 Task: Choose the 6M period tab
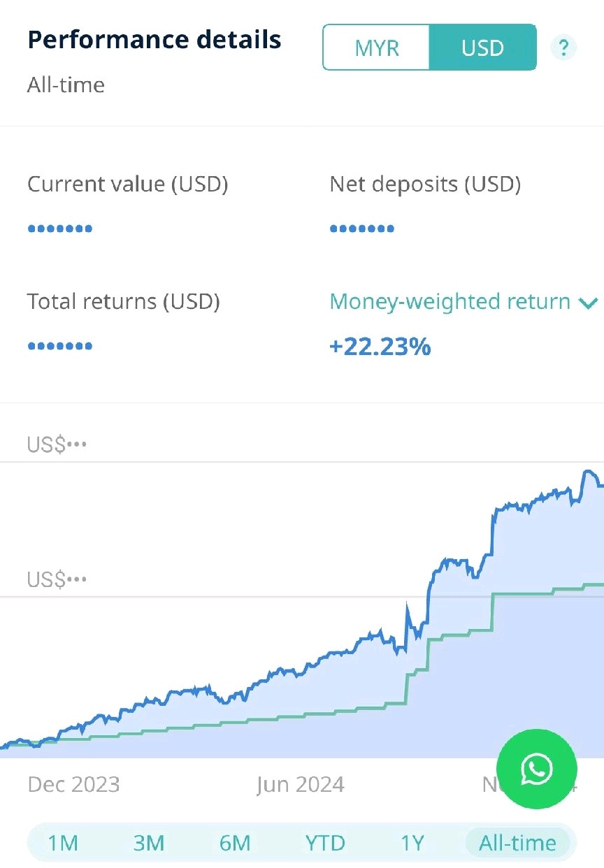tap(235, 843)
